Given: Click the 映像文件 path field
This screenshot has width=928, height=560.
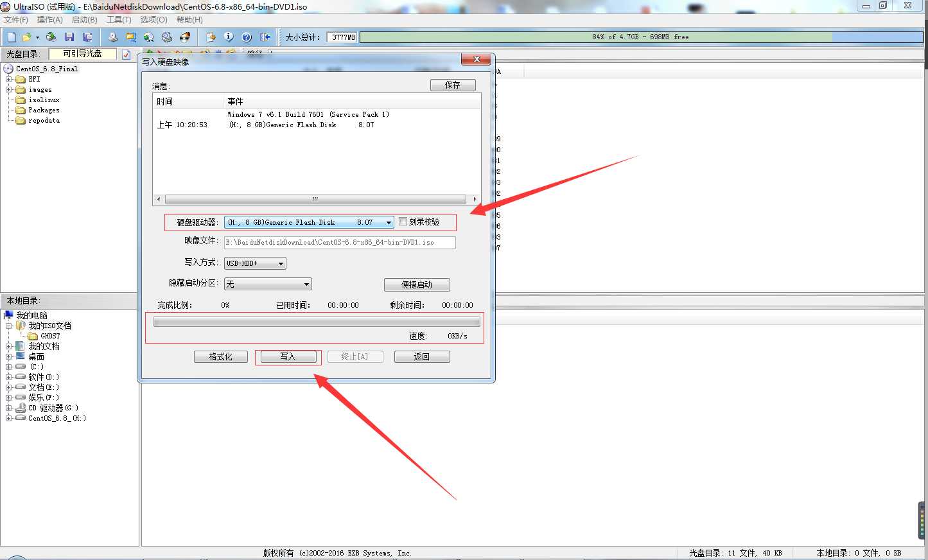Looking at the screenshot, I should (340, 242).
